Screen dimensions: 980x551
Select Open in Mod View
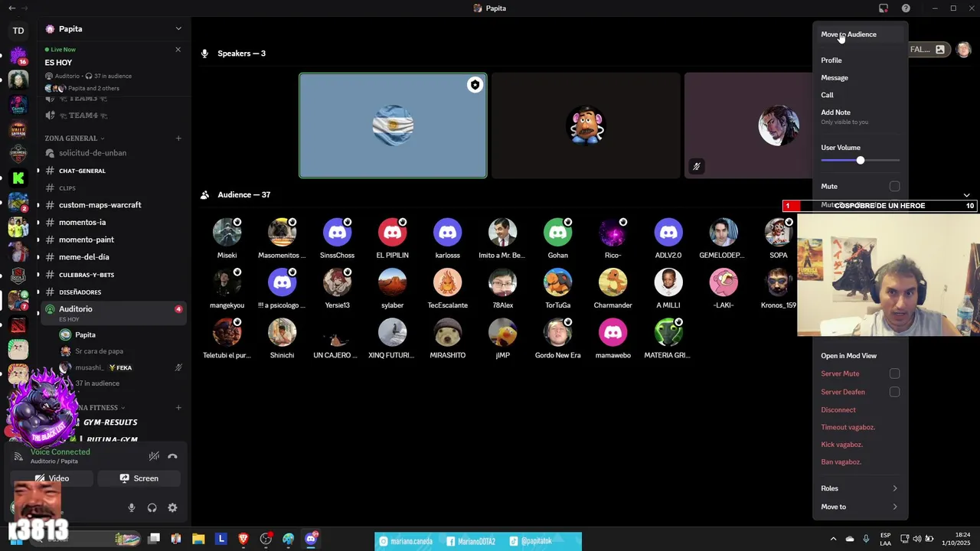(860, 356)
